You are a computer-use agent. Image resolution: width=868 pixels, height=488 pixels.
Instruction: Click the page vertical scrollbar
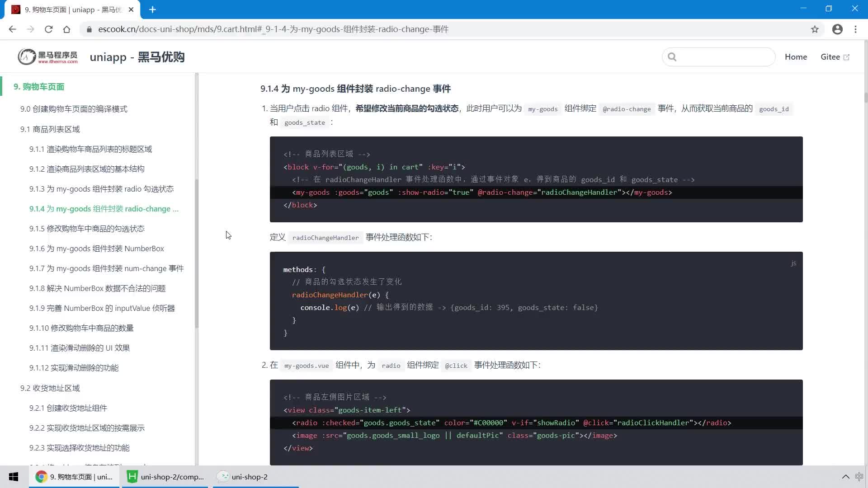pyautogui.click(x=866, y=97)
